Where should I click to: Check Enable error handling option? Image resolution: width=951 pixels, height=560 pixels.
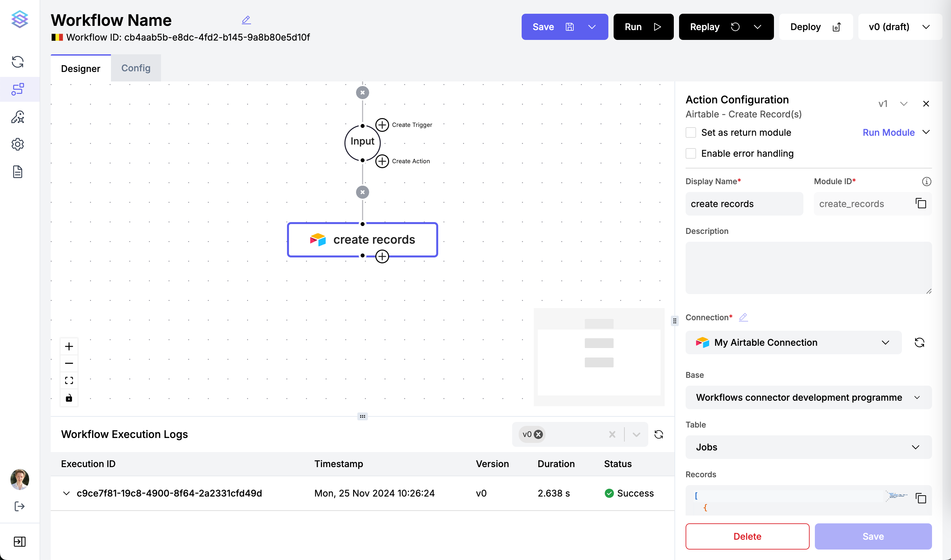pos(691,154)
